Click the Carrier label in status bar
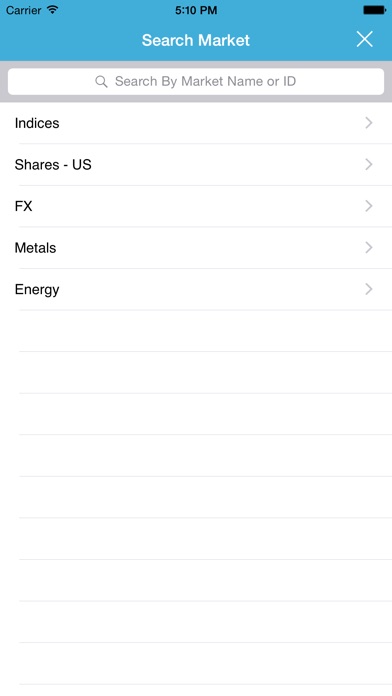 (24, 10)
